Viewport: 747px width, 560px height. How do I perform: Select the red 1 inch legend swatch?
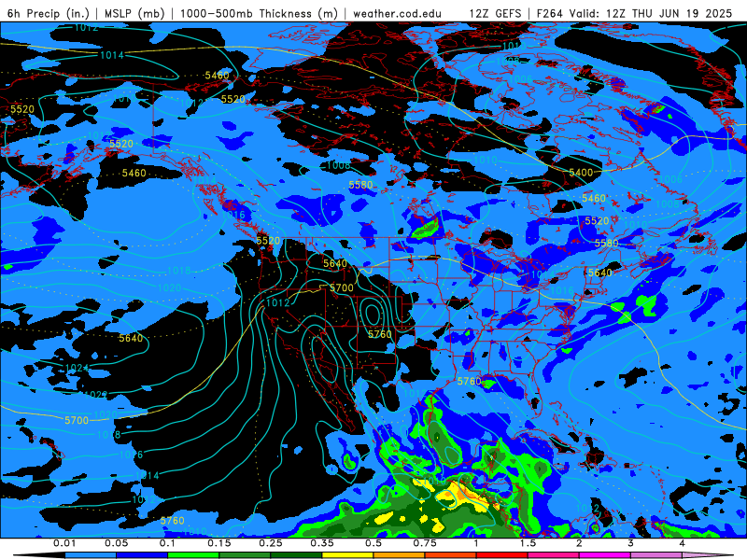pyautogui.click(x=502, y=555)
